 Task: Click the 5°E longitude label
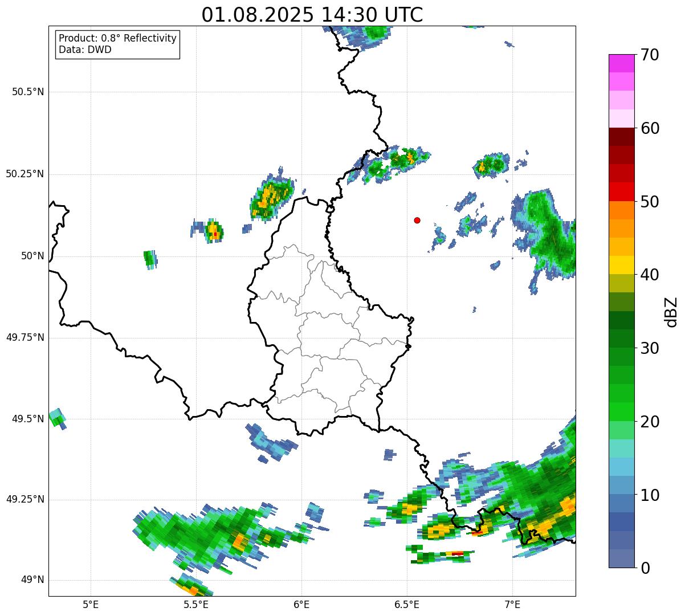click(91, 604)
